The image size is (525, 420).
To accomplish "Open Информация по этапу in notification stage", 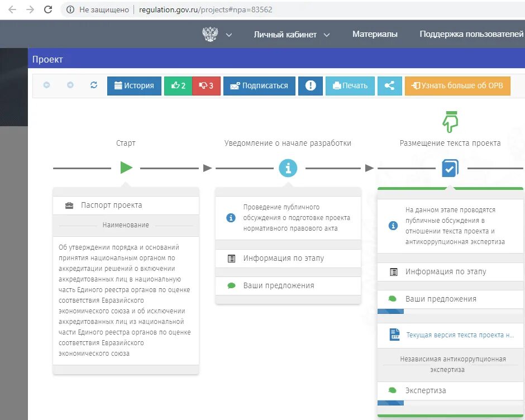I will coord(288,258).
